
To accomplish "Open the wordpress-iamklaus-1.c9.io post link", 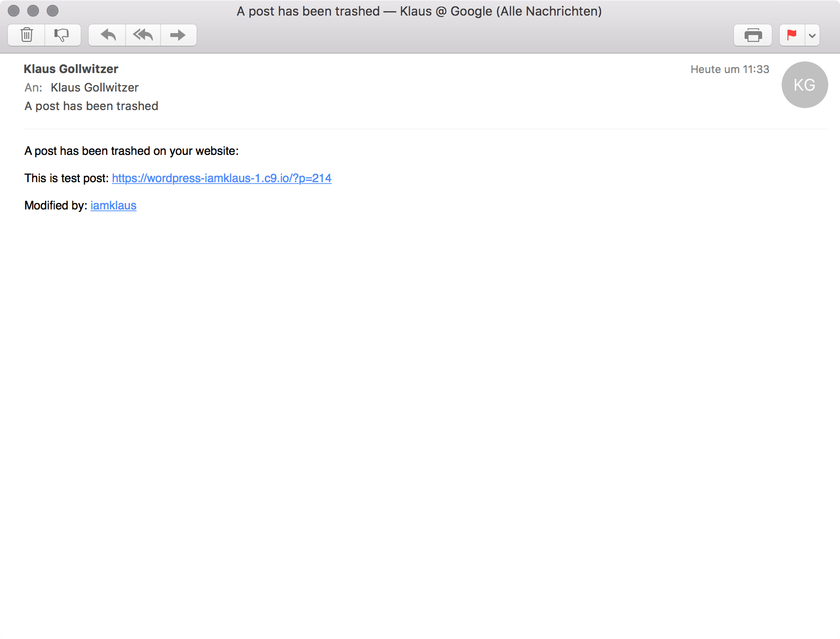I will 221,178.
